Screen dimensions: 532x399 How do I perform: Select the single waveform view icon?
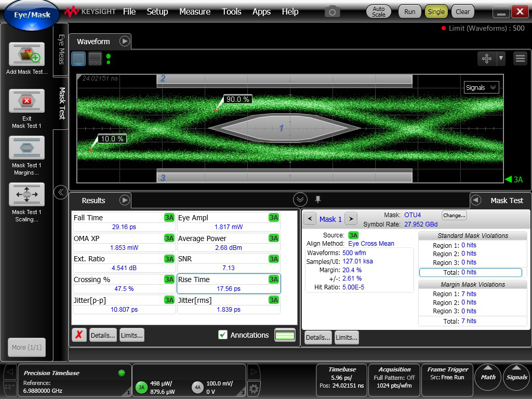(x=78, y=59)
